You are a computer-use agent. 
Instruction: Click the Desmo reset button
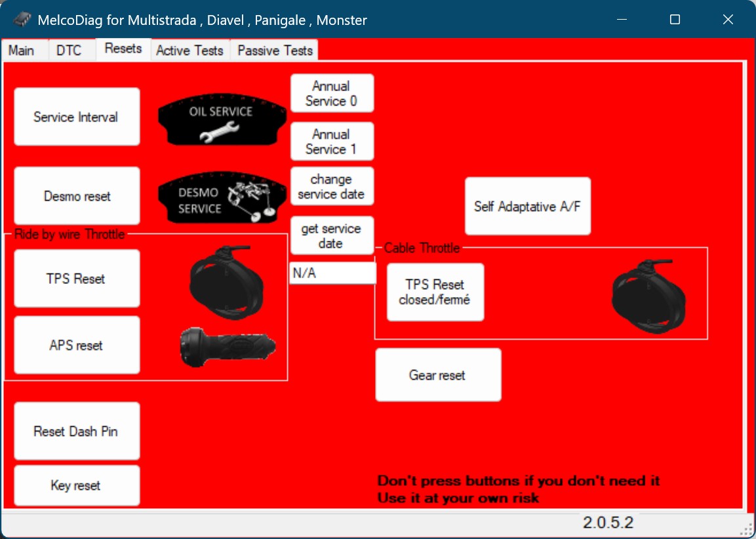[77, 196]
